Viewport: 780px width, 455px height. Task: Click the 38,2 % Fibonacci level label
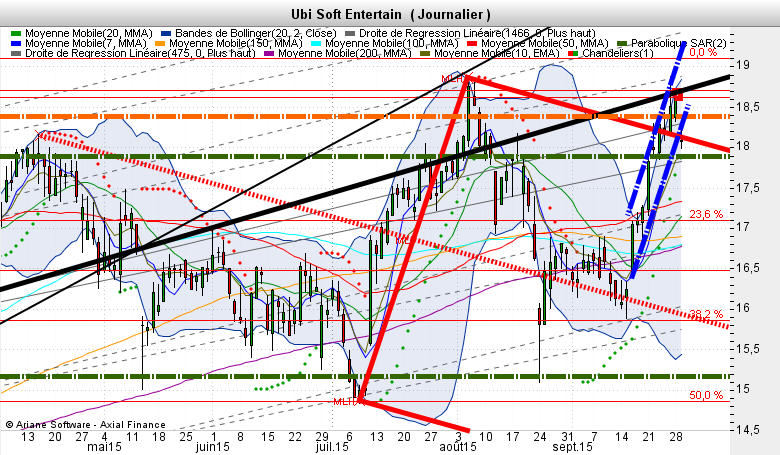tap(706, 314)
